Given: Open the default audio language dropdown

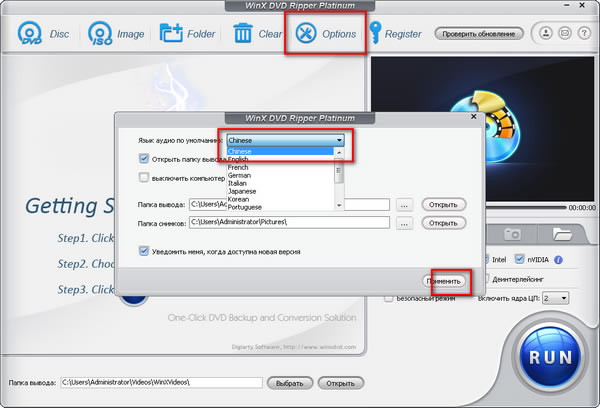Looking at the screenshot, I should tap(285, 140).
